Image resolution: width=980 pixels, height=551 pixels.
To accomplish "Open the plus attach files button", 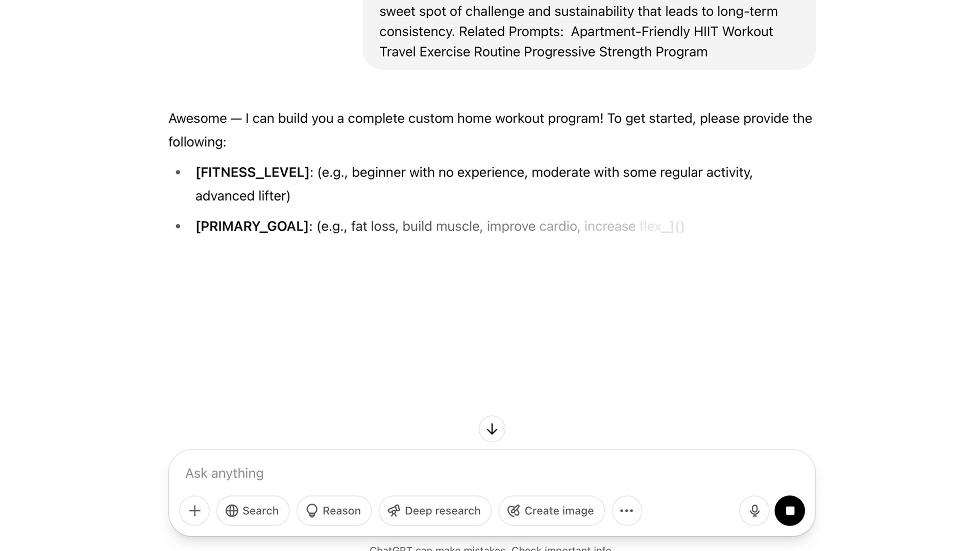I will click(x=194, y=511).
